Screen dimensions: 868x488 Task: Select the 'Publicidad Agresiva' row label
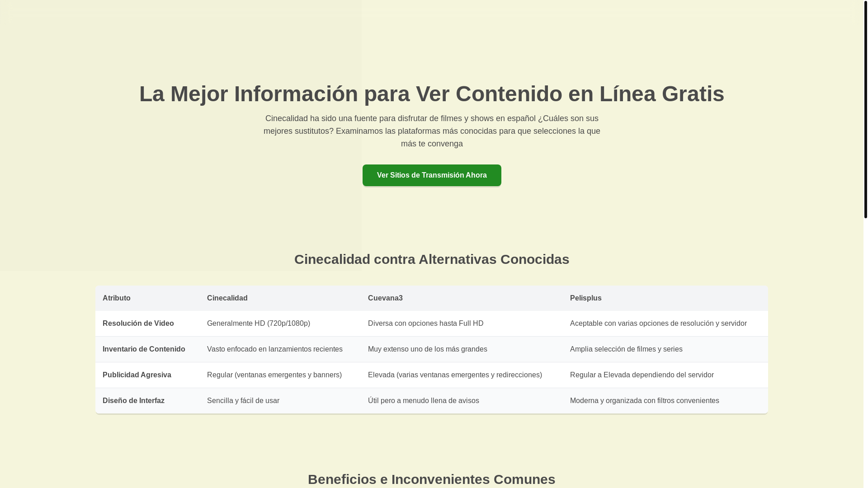tap(137, 375)
